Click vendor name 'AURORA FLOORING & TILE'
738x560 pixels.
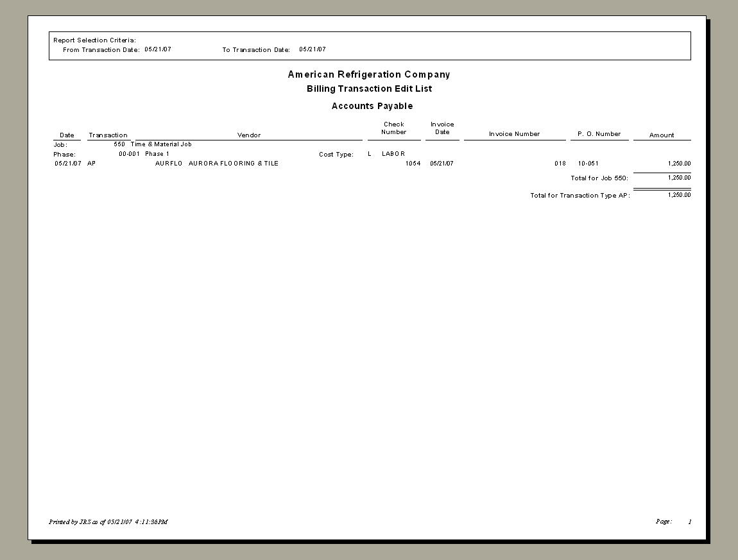pos(234,164)
